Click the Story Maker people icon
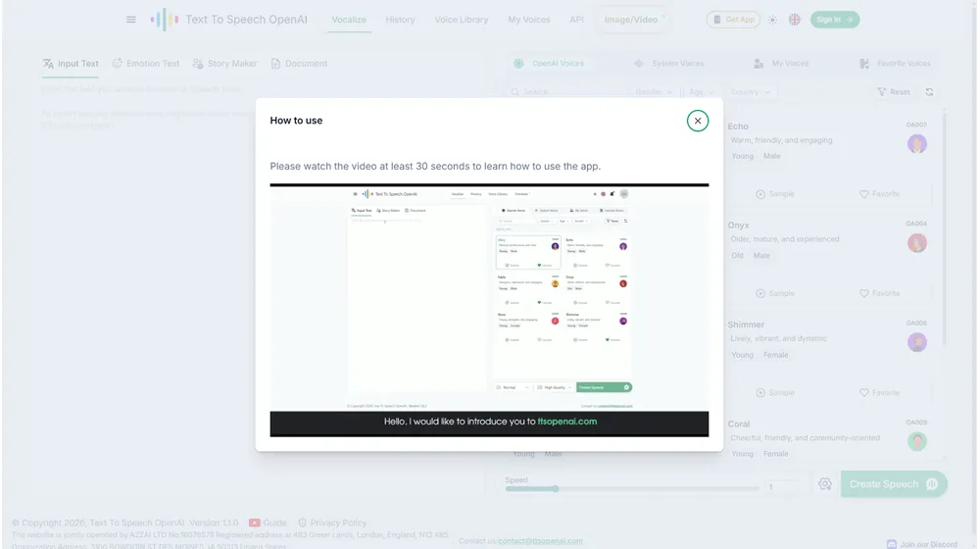This screenshot has height=549, width=980. pyautogui.click(x=198, y=64)
